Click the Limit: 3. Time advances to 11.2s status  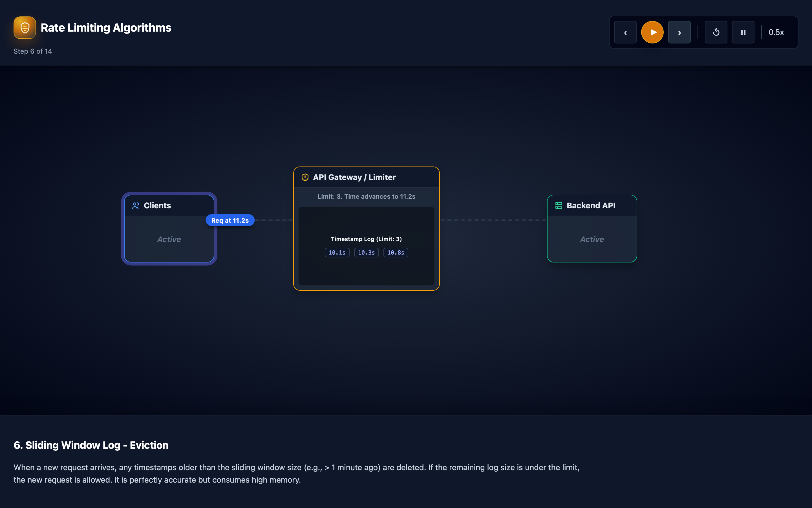tap(367, 196)
